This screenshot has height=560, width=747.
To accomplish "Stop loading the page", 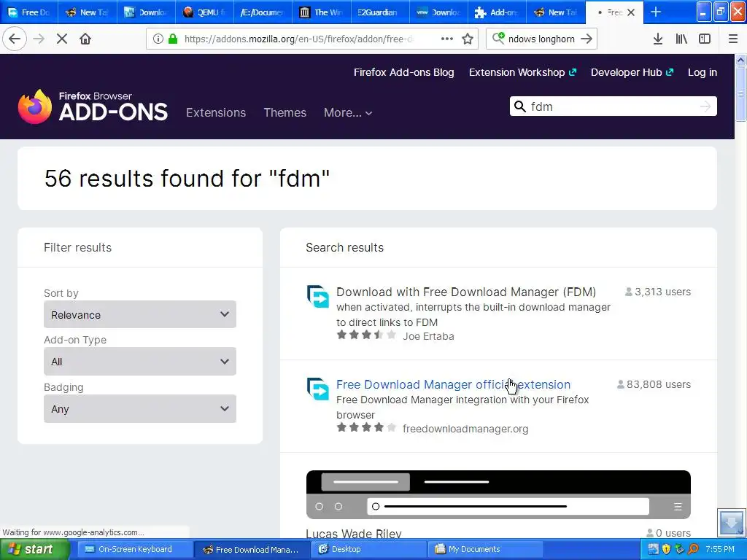I will pos(62,39).
